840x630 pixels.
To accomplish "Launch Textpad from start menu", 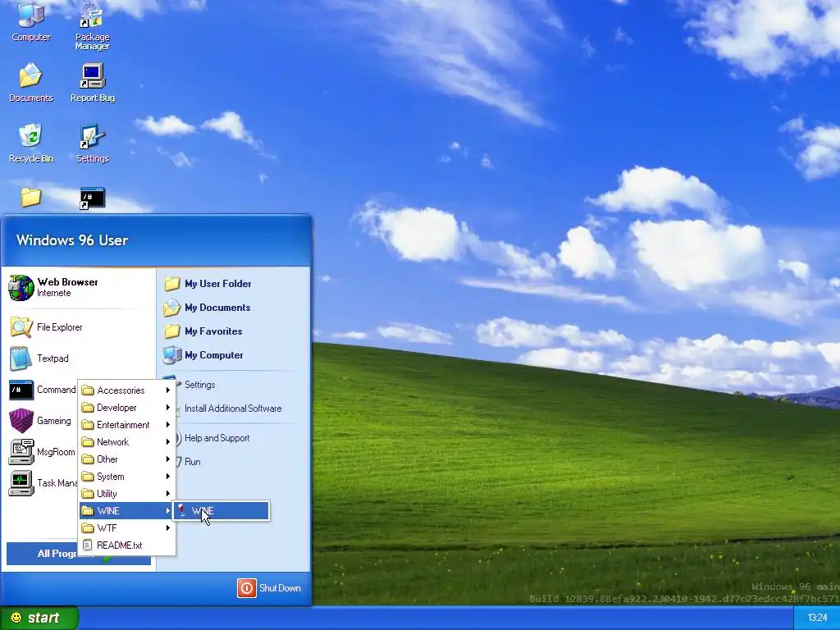I will (x=78, y=358).
